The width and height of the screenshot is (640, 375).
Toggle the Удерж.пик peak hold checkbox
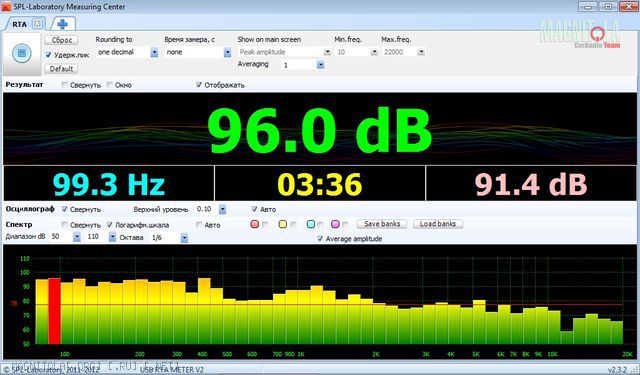(49, 55)
